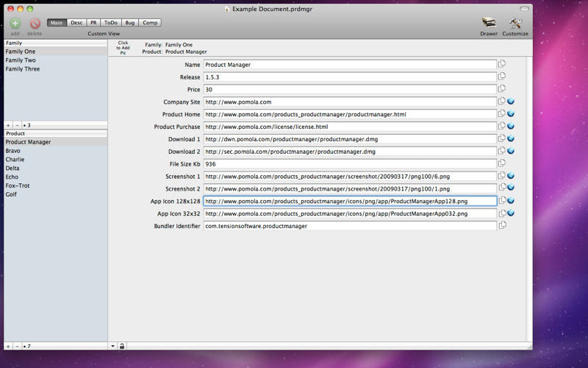Select Echo in the product list
Viewport: 588px width, 368px height.
tap(56, 177)
